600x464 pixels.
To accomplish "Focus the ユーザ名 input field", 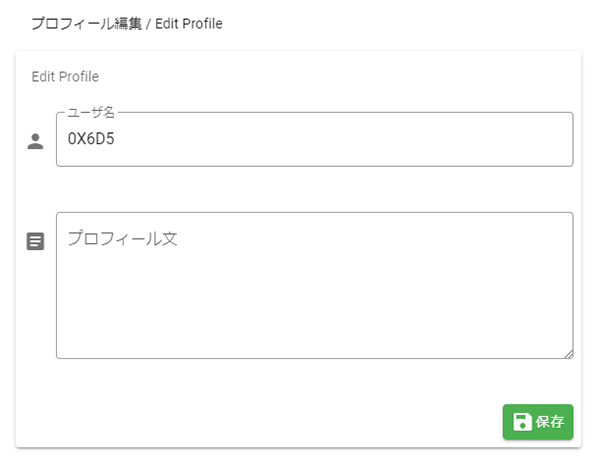I will pos(314,139).
